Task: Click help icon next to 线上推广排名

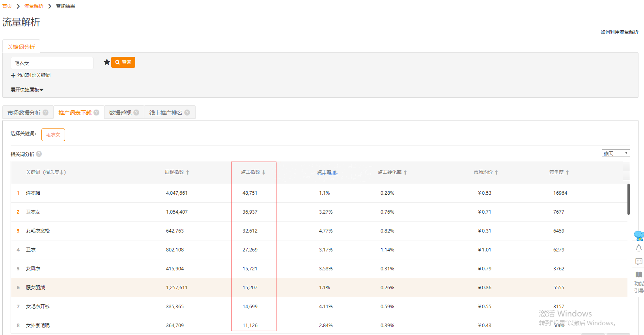Action: pos(187,112)
